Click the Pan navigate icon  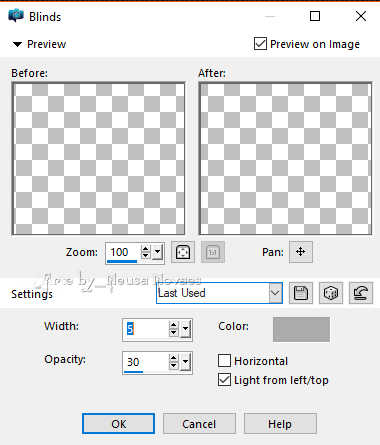pyautogui.click(x=301, y=252)
